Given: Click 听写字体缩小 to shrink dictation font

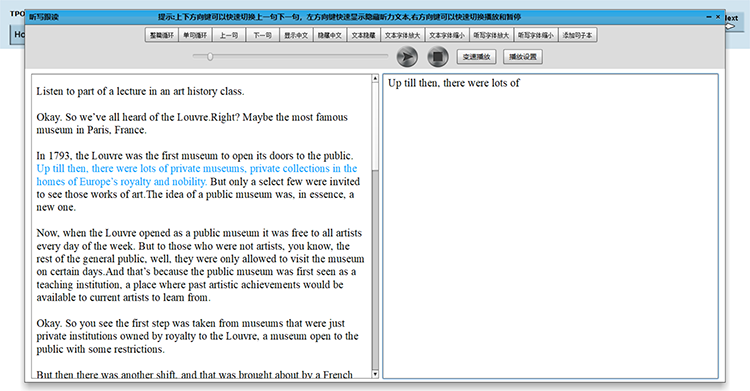Looking at the screenshot, I should click(x=536, y=35).
